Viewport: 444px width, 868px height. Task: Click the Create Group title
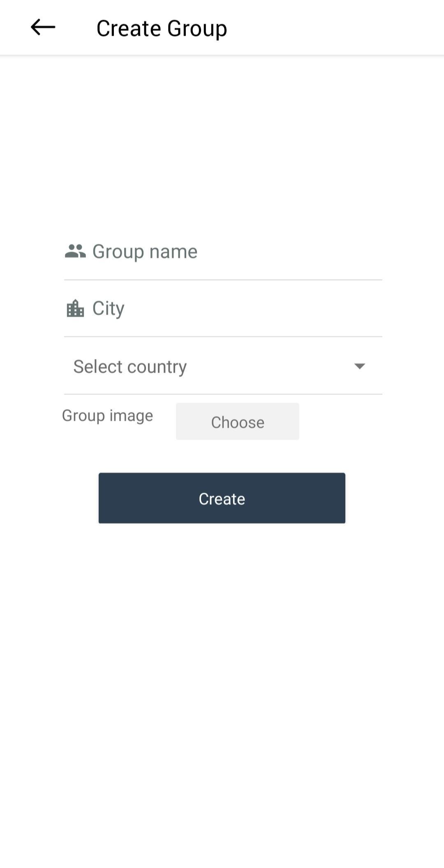coord(162,28)
